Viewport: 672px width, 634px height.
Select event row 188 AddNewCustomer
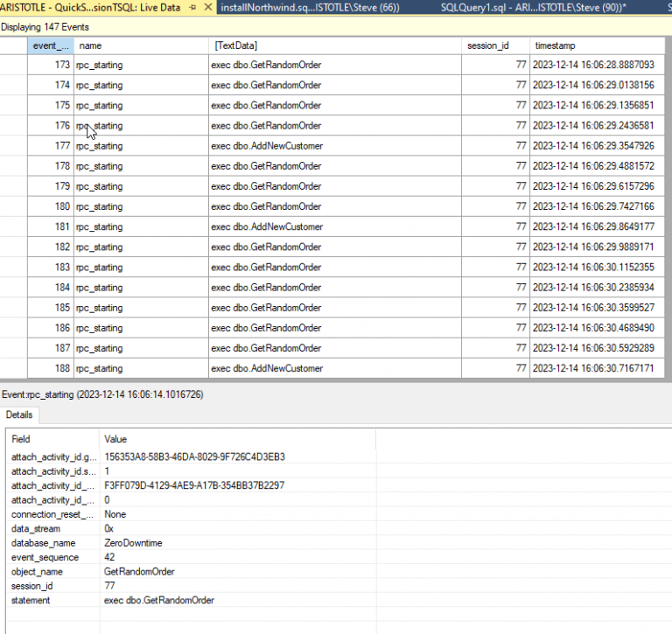coord(332,368)
